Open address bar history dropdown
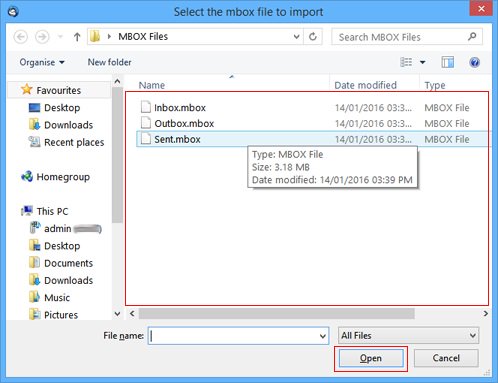Viewport: 498px width, 383px height. 296,37
